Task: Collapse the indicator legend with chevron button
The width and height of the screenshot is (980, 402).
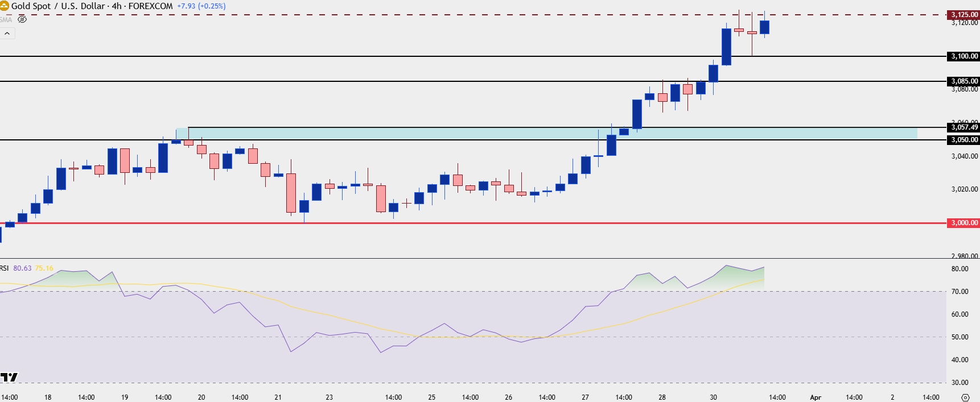Action: (7, 34)
